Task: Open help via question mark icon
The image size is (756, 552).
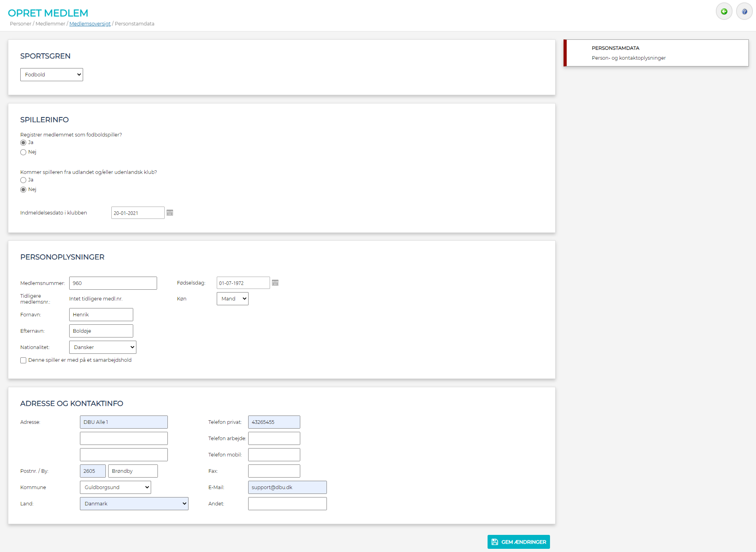Action: (x=744, y=12)
